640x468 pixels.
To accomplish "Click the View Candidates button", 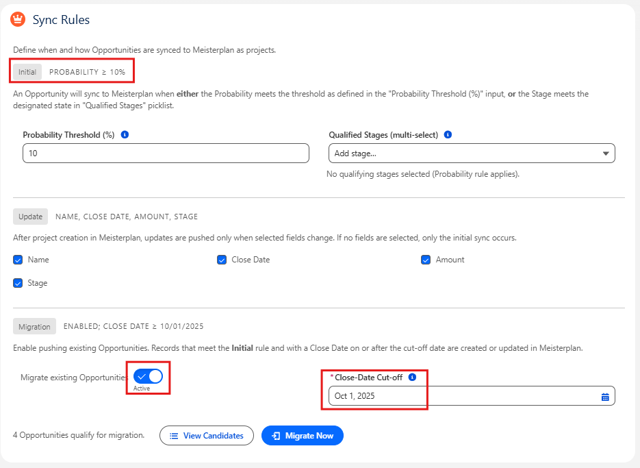I will tap(207, 436).
